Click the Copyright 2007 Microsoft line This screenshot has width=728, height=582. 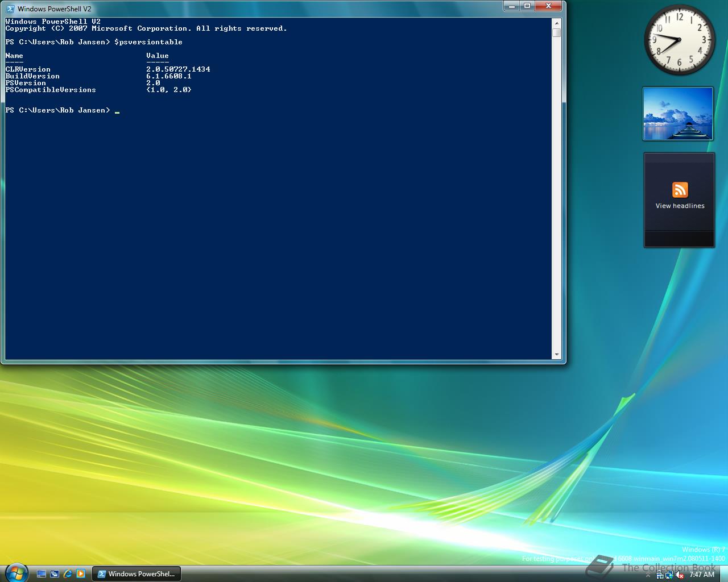click(146, 28)
